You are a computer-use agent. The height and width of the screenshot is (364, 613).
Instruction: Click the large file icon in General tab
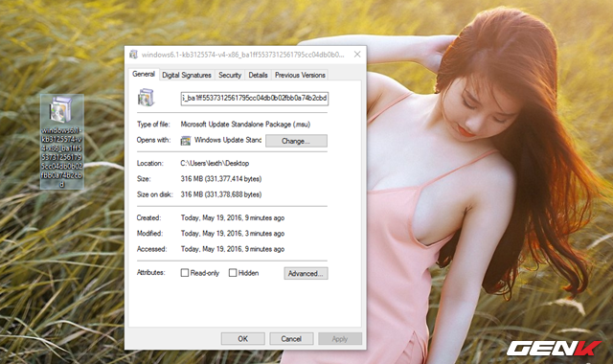[x=146, y=98]
